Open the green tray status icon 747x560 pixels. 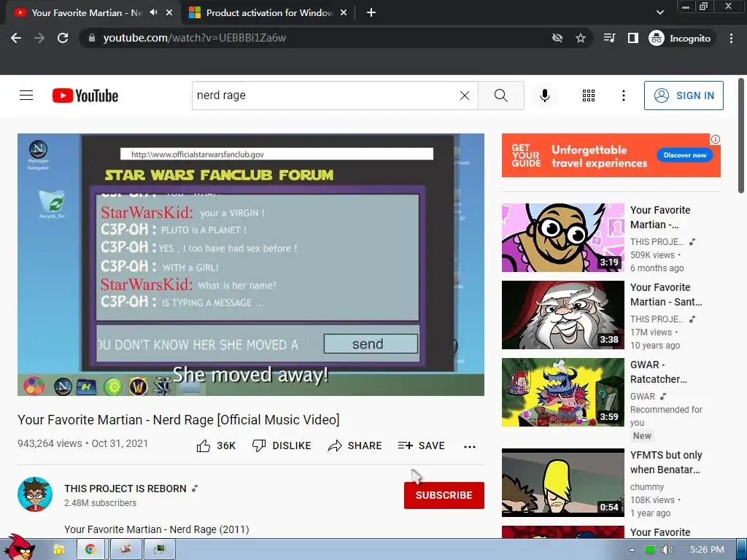(650, 550)
